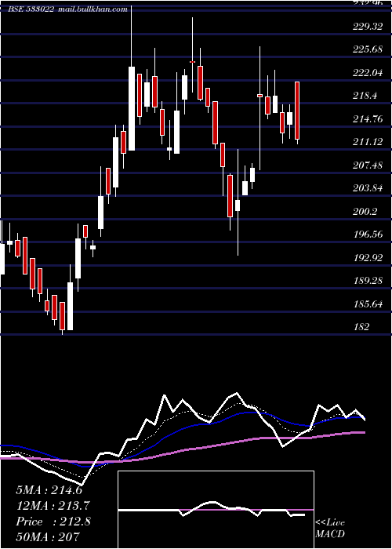Click the 225.68 price axis label
392x549 pixels.
pos(368,49)
